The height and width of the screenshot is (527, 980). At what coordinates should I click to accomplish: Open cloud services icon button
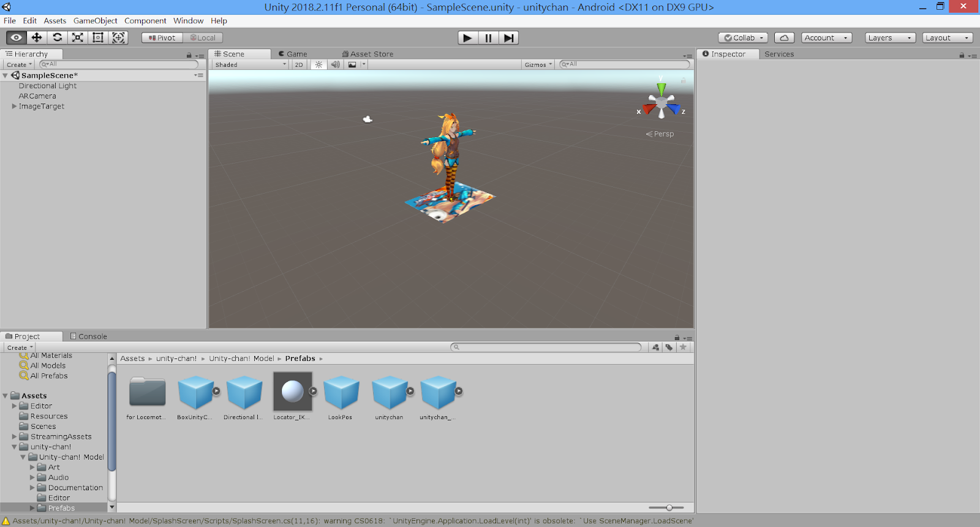pyautogui.click(x=784, y=37)
